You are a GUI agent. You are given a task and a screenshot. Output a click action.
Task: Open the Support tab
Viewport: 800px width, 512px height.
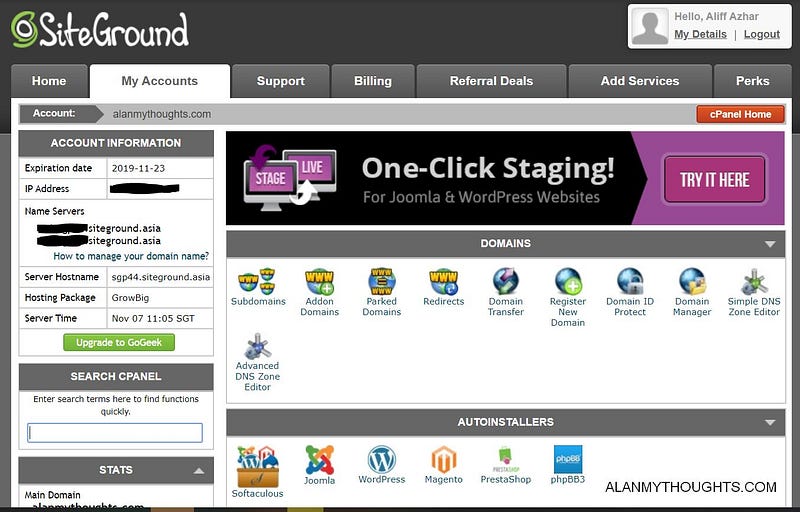pos(281,81)
